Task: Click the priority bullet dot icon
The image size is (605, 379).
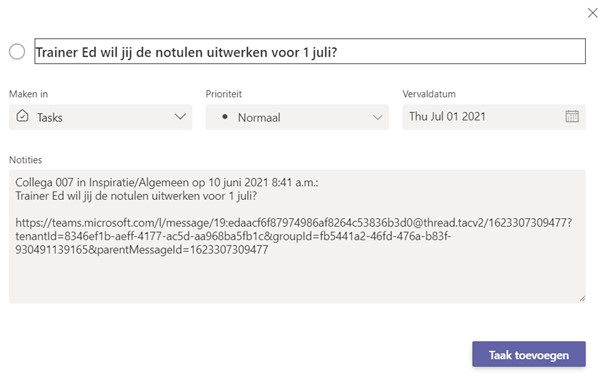Action: click(225, 116)
